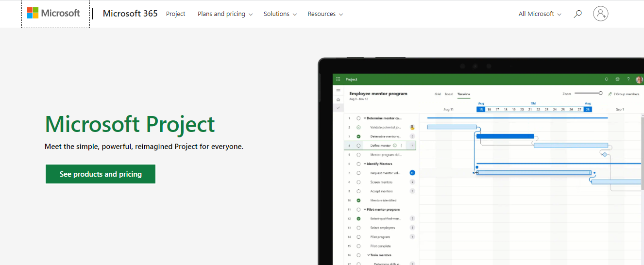Viewport: 644px width, 265px height.
Task: Click the Zoom slider handle
Action: (x=600, y=93)
